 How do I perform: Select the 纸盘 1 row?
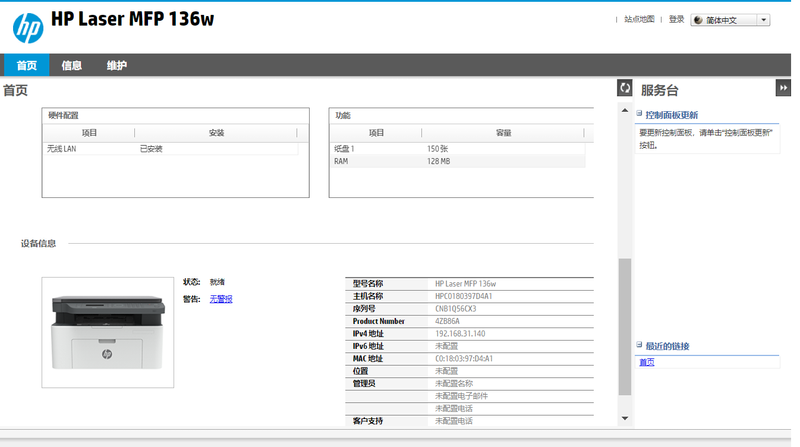[458, 149]
